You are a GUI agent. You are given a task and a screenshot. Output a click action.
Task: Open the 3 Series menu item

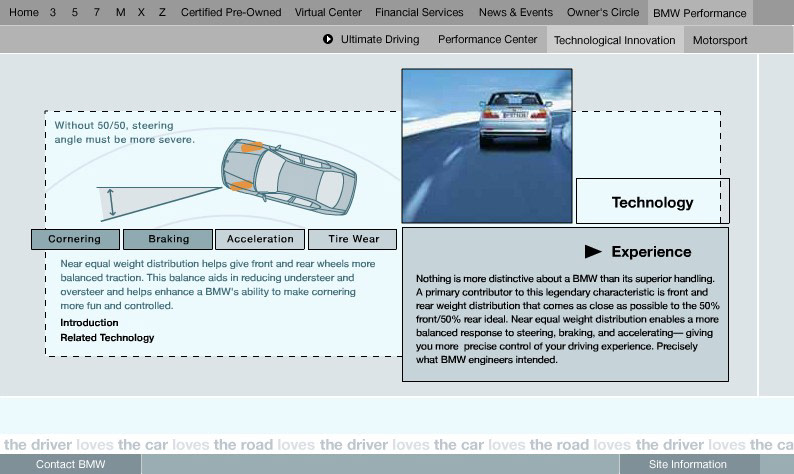[x=53, y=12]
